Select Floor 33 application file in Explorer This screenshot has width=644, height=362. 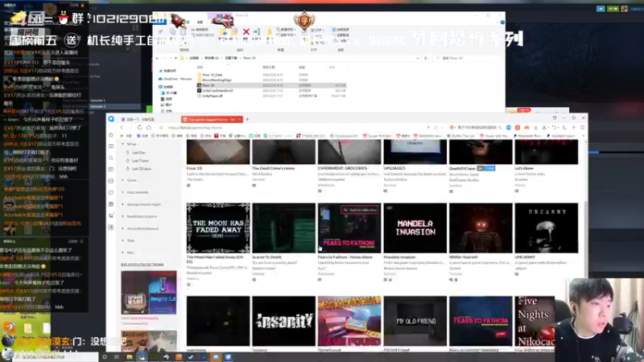click(x=271, y=85)
